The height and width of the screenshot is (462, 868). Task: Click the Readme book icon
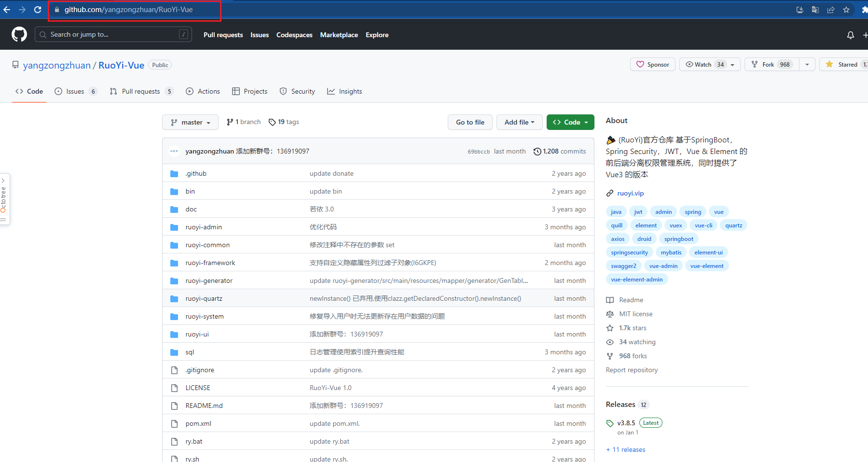[610, 300]
